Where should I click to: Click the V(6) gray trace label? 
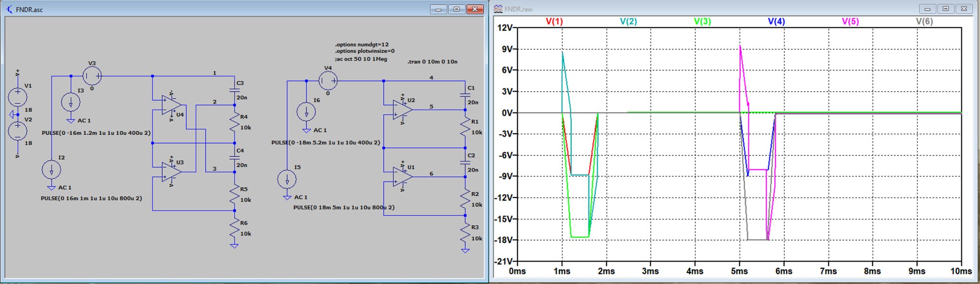point(924,22)
